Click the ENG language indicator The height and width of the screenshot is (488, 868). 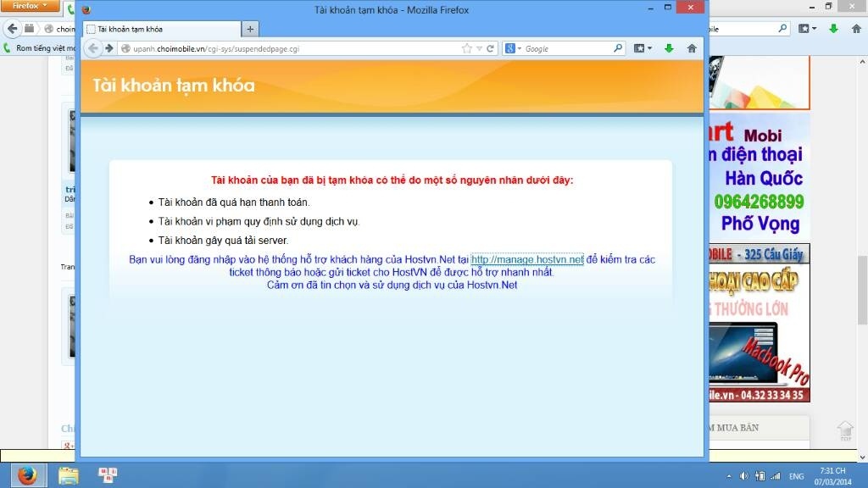[x=797, y=476]
